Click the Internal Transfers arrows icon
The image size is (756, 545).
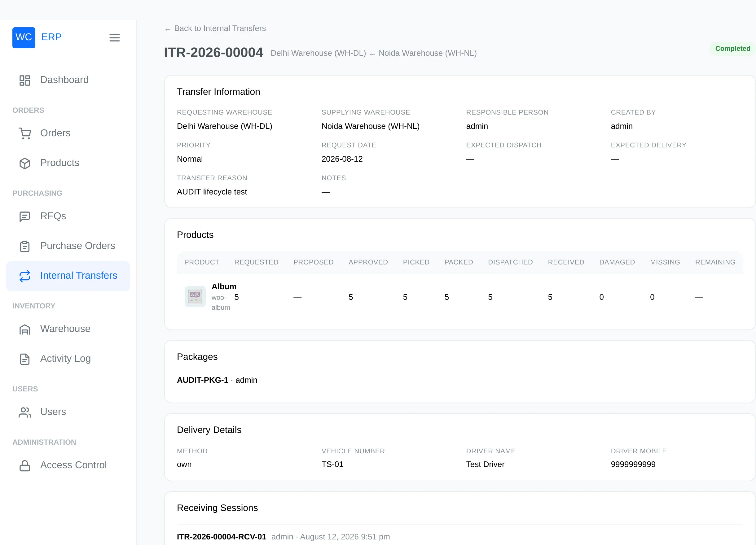[25, 276]
